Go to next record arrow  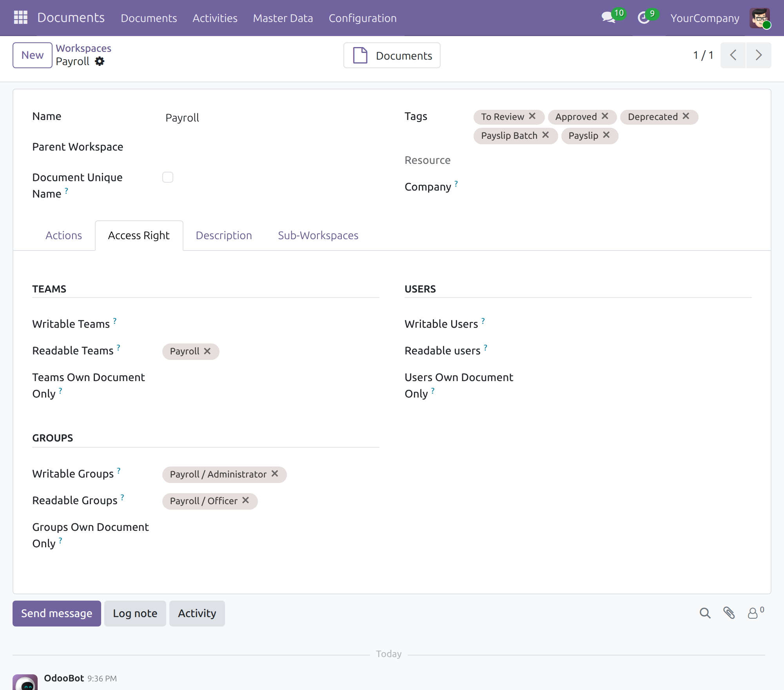click(759, 55)
